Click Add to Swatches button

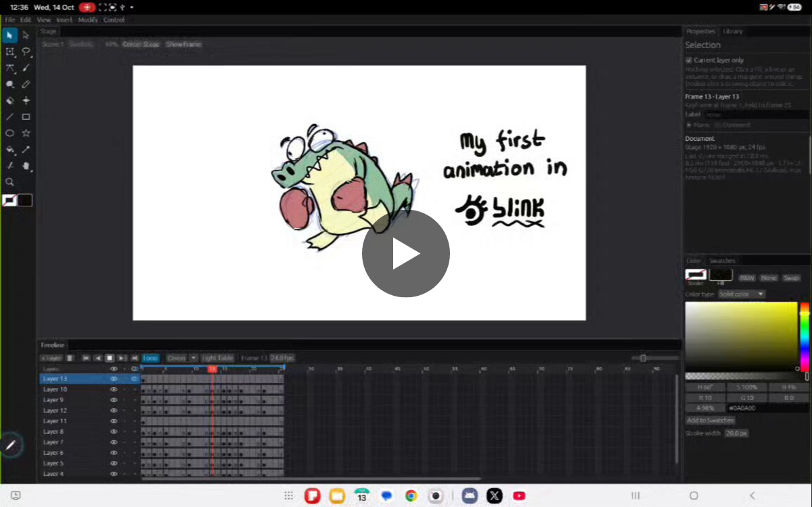[x=710, y=420]
